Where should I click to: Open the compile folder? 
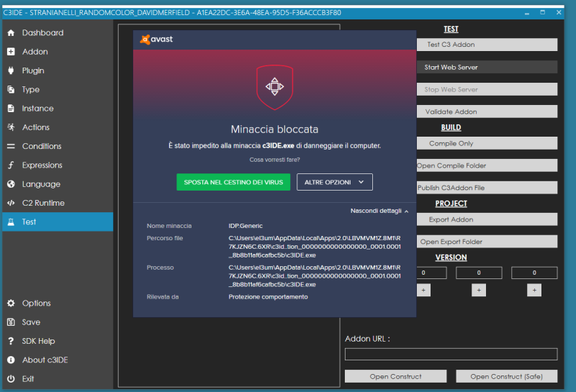(x=487, y=165)
